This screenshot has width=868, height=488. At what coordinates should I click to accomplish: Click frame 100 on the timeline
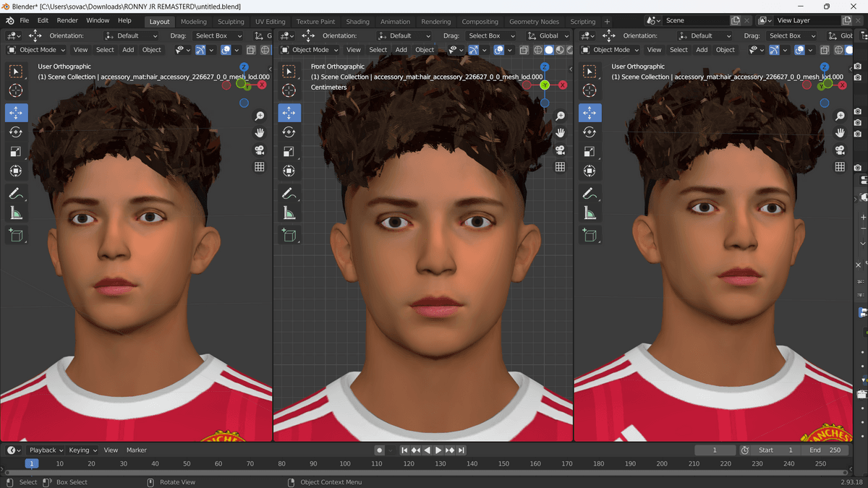pyautogui.click(x=345, y=463)
